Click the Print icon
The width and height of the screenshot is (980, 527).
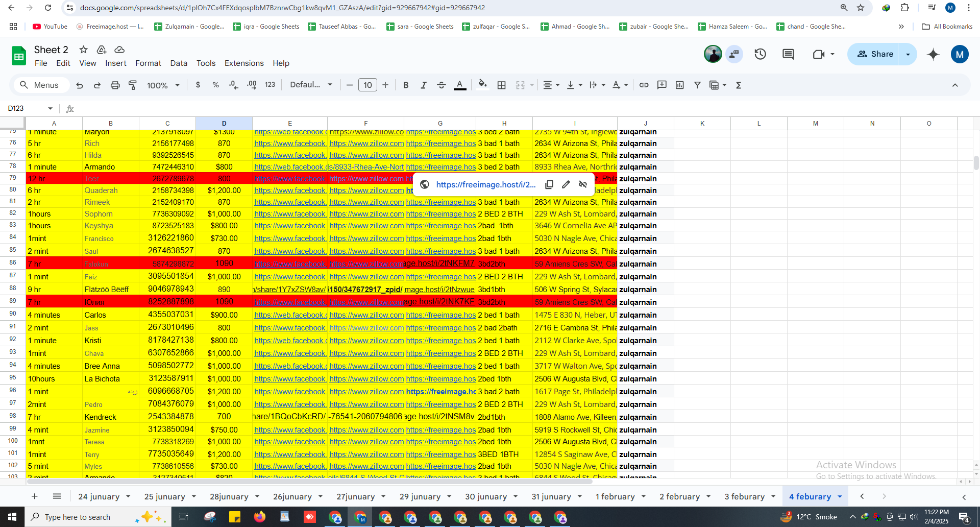pos(115,85)
